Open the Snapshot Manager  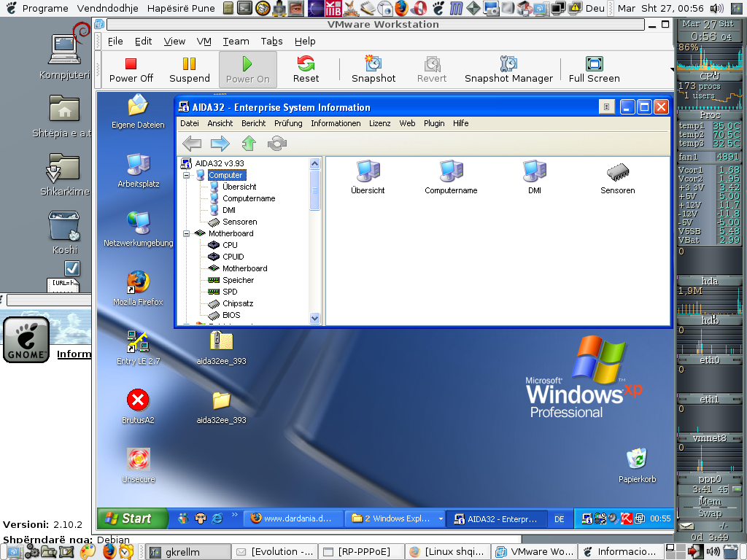(x=508, y=70)
